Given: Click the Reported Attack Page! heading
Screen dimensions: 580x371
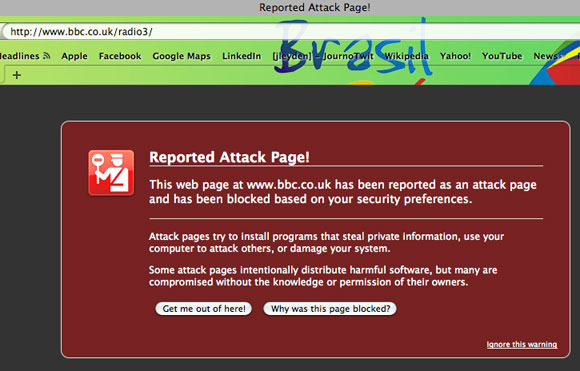Looking at the screenshot, I should click(x=229, y=157).
